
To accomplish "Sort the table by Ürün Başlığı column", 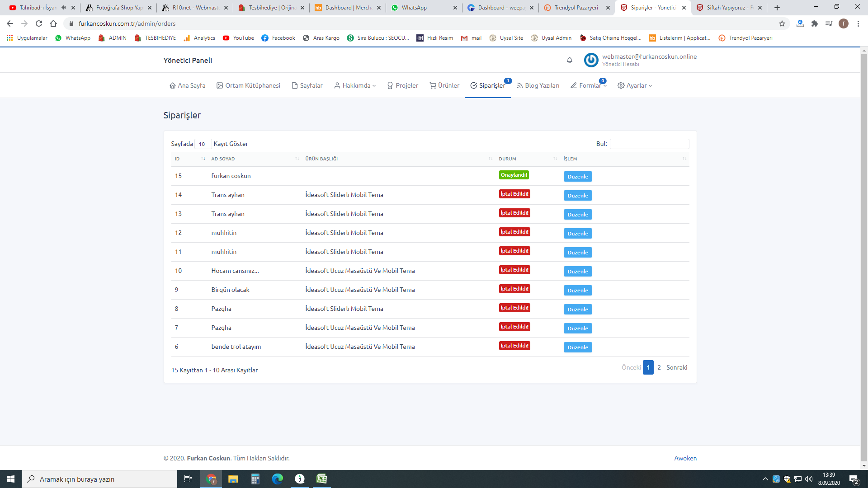I will pyautogui.click(x=398, y=159).
